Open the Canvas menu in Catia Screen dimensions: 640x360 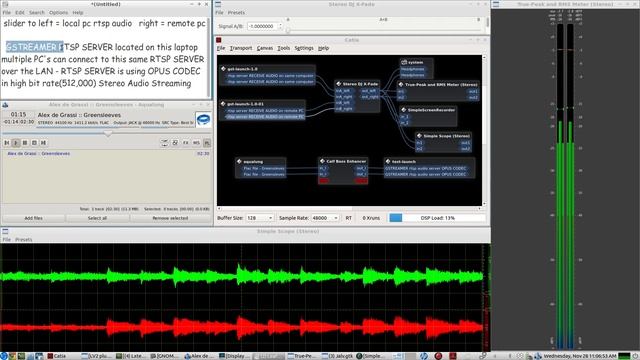pyautogui.click(x=264, y=48)
